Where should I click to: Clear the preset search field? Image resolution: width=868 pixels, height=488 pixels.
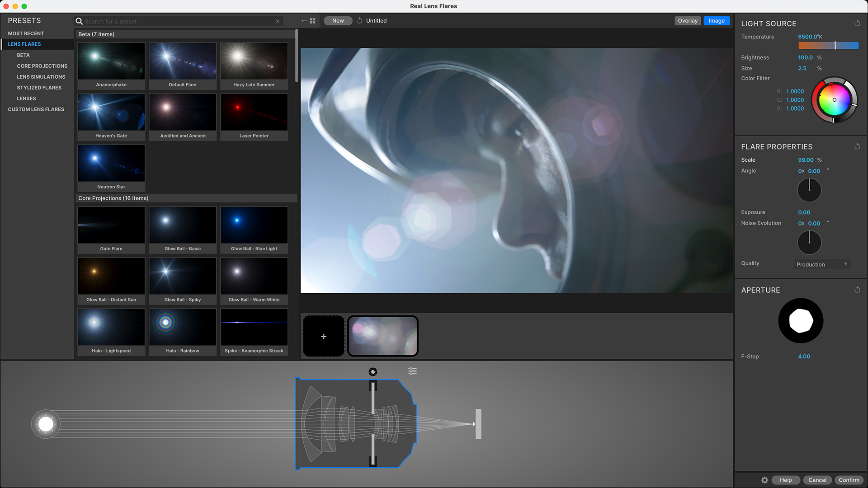pos(278,21)
